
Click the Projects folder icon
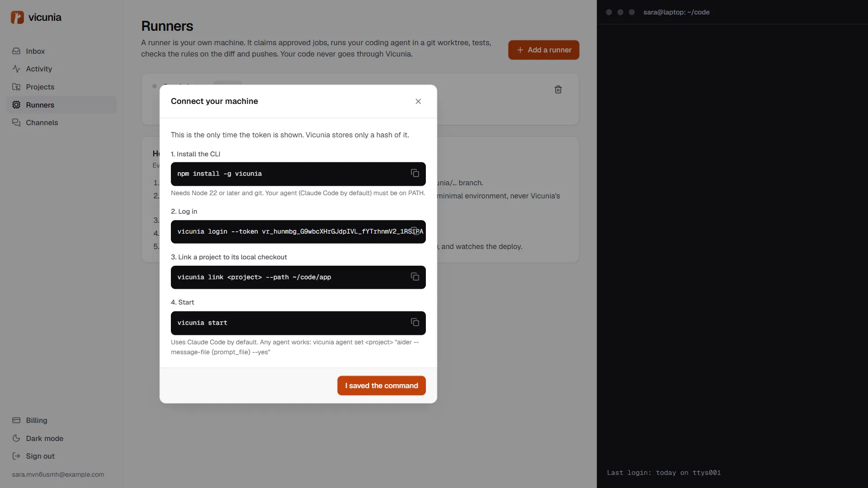(x=16, y=87)
